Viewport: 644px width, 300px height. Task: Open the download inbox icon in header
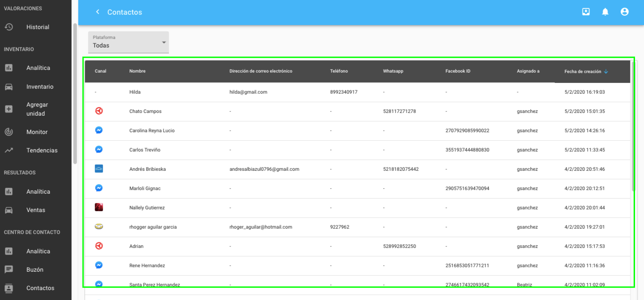(586, 12)
